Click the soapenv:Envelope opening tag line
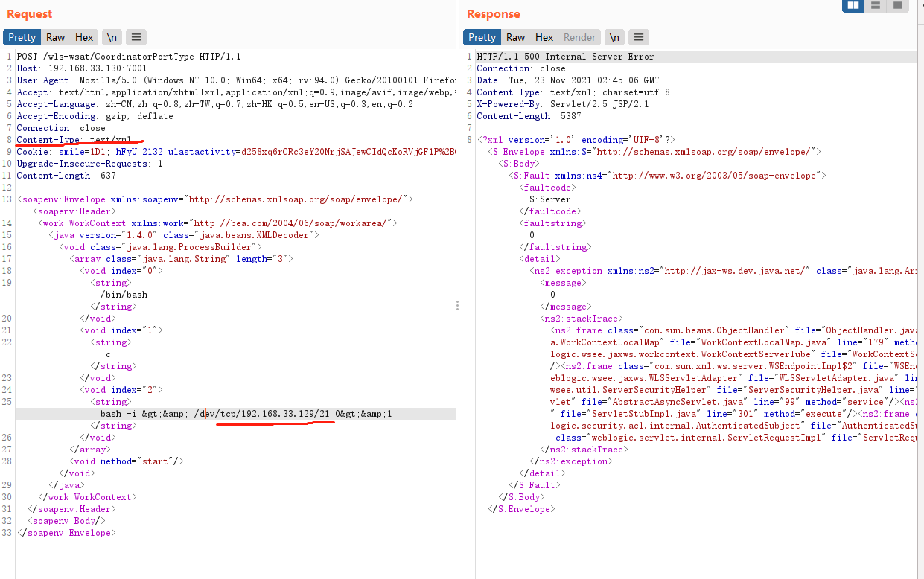 coord(214,199)
